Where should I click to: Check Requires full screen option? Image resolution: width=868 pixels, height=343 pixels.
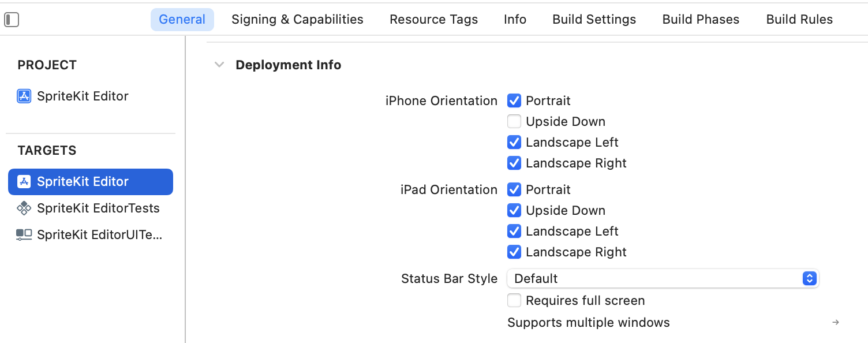(514, 300)
